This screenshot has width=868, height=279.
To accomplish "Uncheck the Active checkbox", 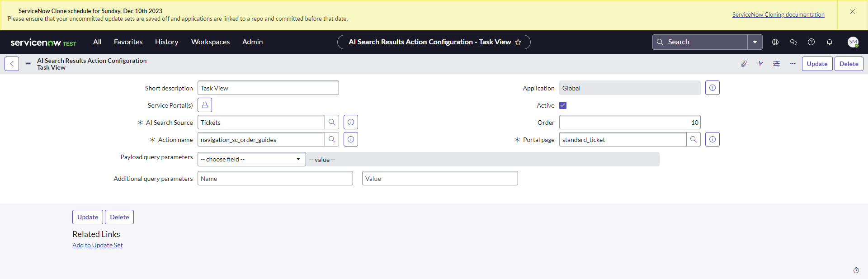I will pos(563,105).
